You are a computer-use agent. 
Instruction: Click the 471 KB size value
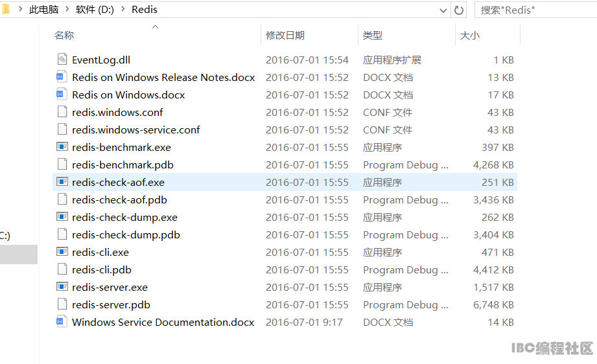click(498, 252)
